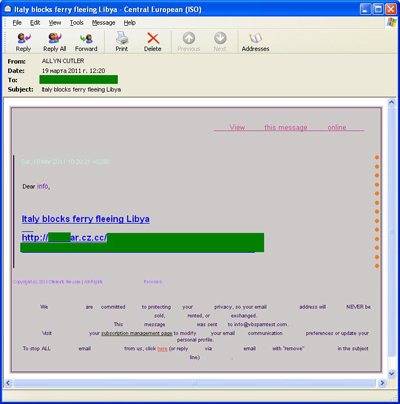Click the horizontal scrollbar thumb
400x404 pixels.
195,383
